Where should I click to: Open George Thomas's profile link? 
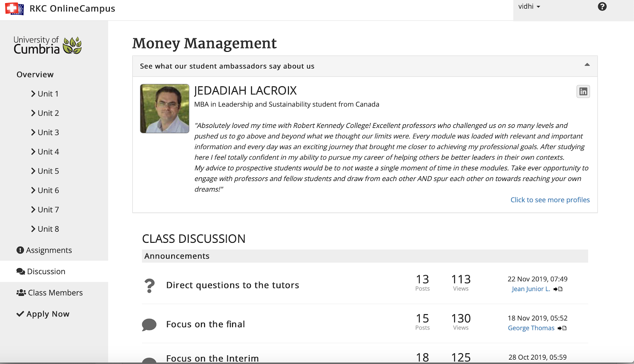[x=531, y=328]
